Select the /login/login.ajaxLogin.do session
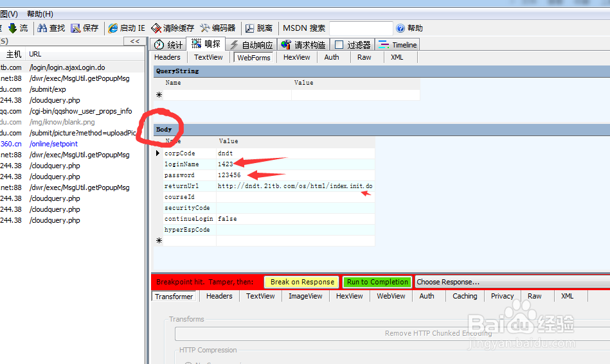 click(x=73, y=67)
